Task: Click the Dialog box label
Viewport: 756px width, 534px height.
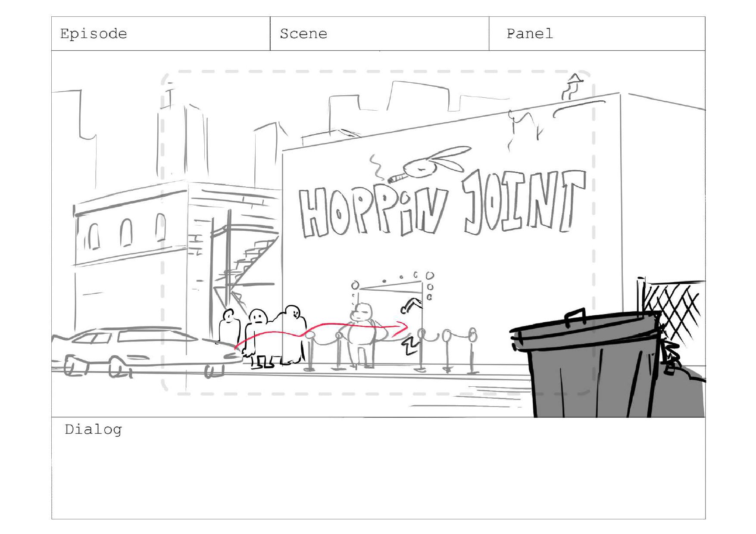Action: [x=93, y=430]
